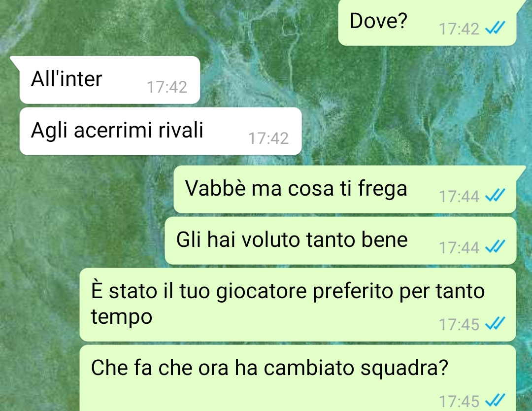Select the "Vabbè ma cosa ti frega" bubble

(345, 189)
